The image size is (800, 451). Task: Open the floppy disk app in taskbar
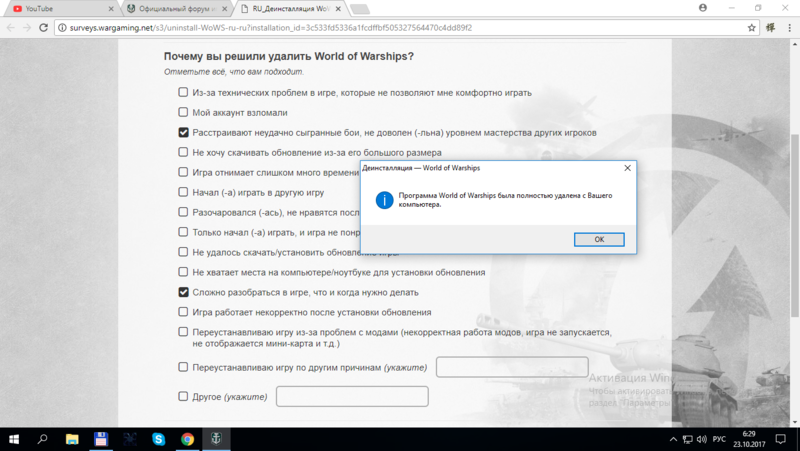101,439
